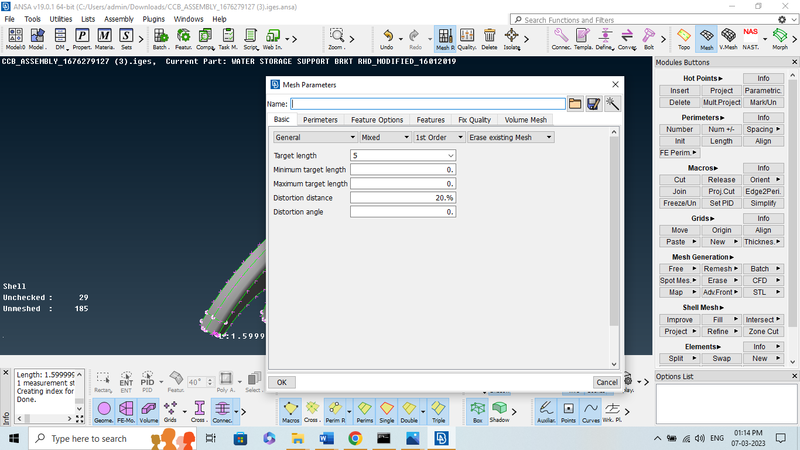Click the Mult.Project hot points button
800x450 pixels.
(x=721, y=103)
